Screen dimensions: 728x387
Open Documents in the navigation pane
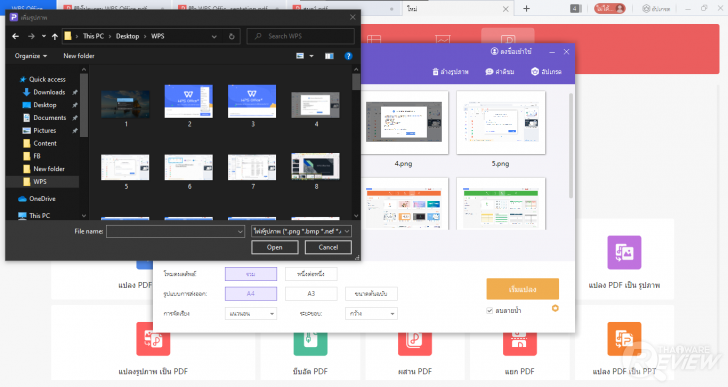click(45, 118)
